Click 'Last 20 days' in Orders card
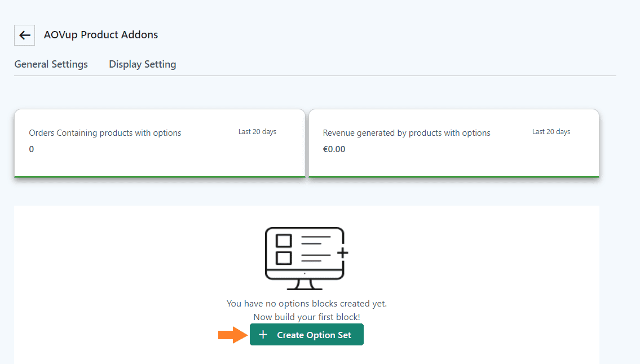The height and width of the screenshot is (364, 640). (257, 132)
